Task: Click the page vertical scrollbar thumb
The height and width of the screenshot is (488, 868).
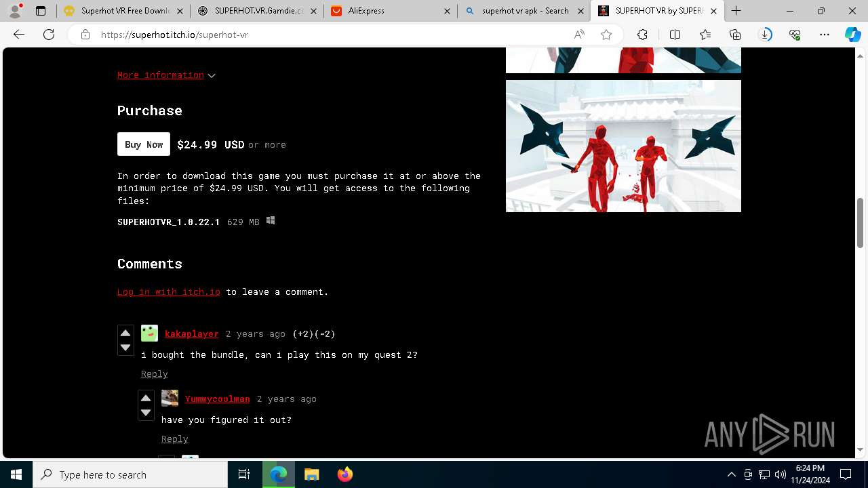Action: pyautogui.click(x=861, y=224)
